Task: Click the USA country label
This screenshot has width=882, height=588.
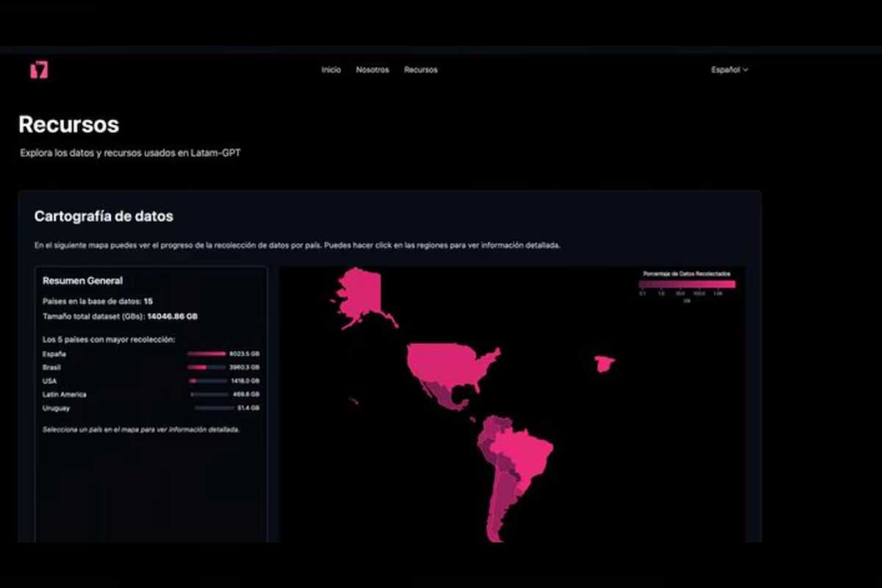Action: pos(50,381)
